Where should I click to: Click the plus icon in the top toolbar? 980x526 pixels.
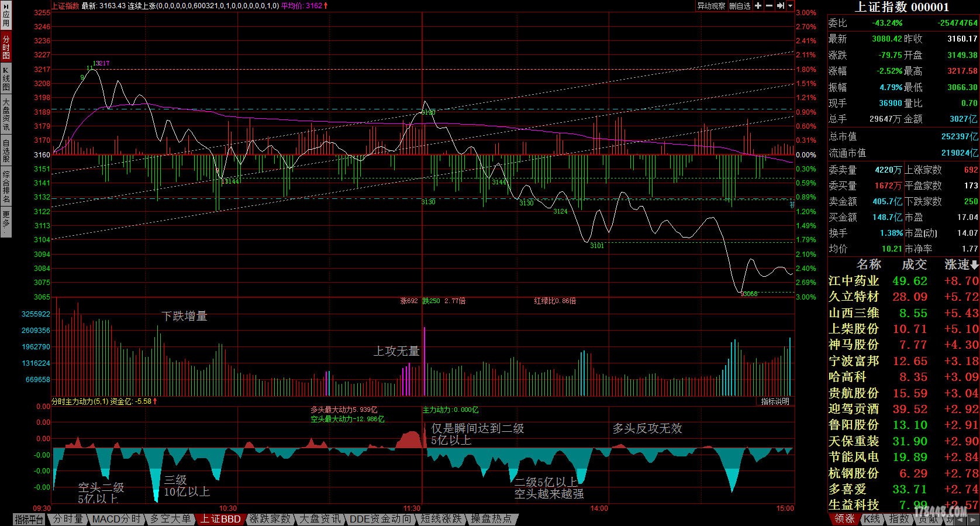pos(758,6)
